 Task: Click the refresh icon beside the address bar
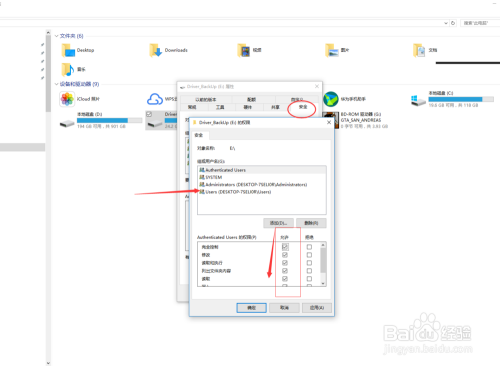[x=453, y=23]
